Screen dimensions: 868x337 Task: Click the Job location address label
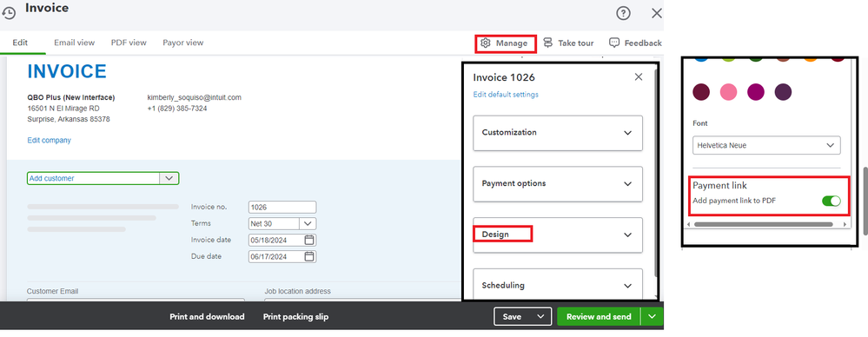point(298,291)
